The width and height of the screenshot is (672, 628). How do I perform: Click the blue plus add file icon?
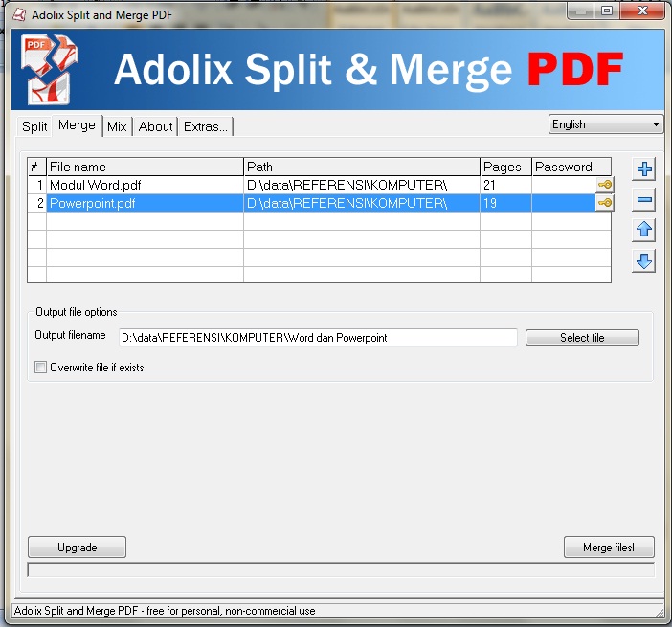point(644,169)
